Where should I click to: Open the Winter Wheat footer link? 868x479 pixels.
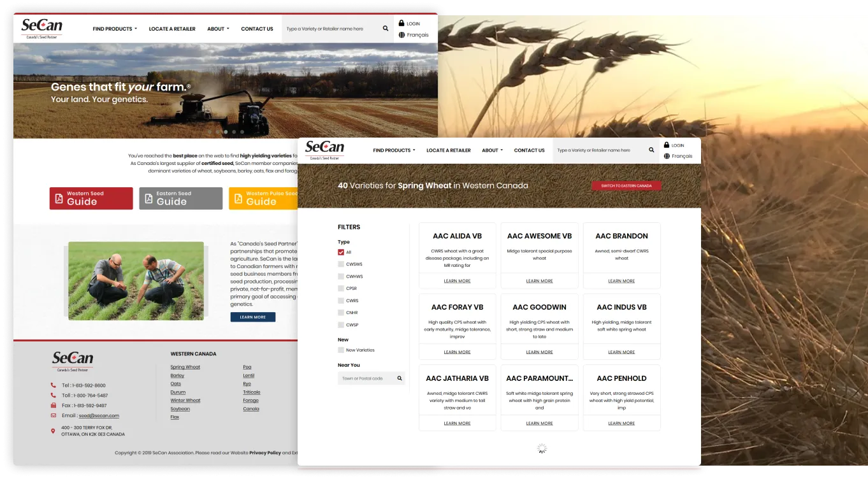[185, 401]
